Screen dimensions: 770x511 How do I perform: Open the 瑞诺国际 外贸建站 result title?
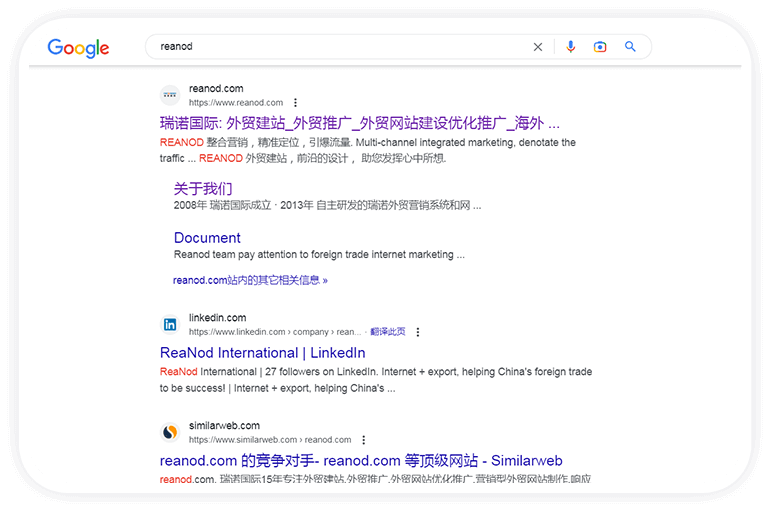click(x=359, y=124)
